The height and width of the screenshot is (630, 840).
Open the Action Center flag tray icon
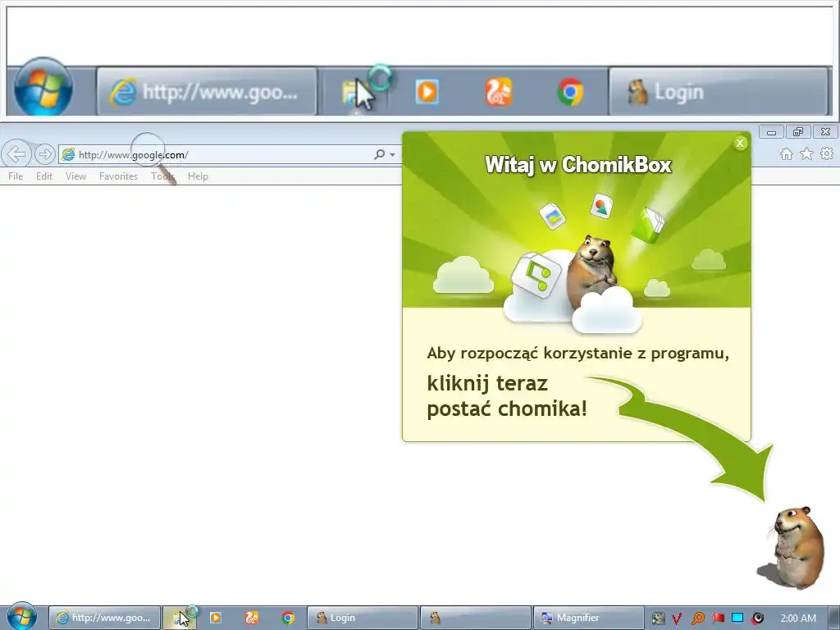click(718, 619)
